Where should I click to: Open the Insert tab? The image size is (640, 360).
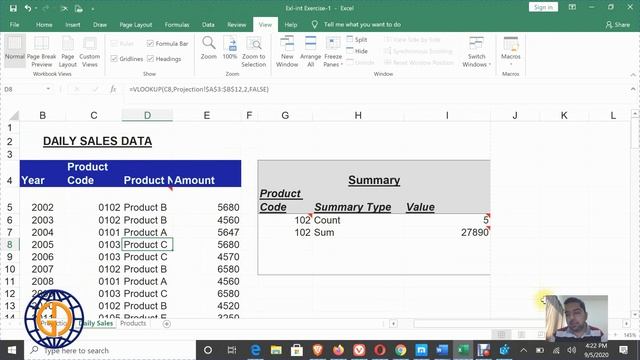(x=73, y=24)
